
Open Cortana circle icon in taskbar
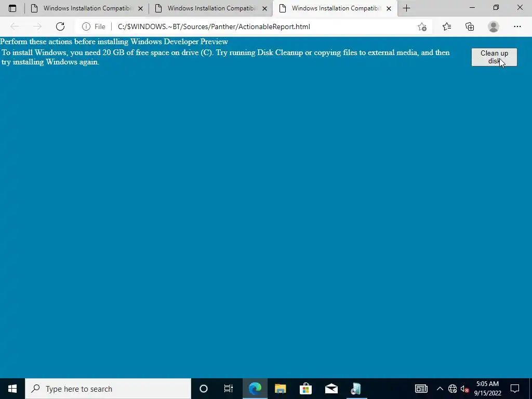(x=204, y=389)
